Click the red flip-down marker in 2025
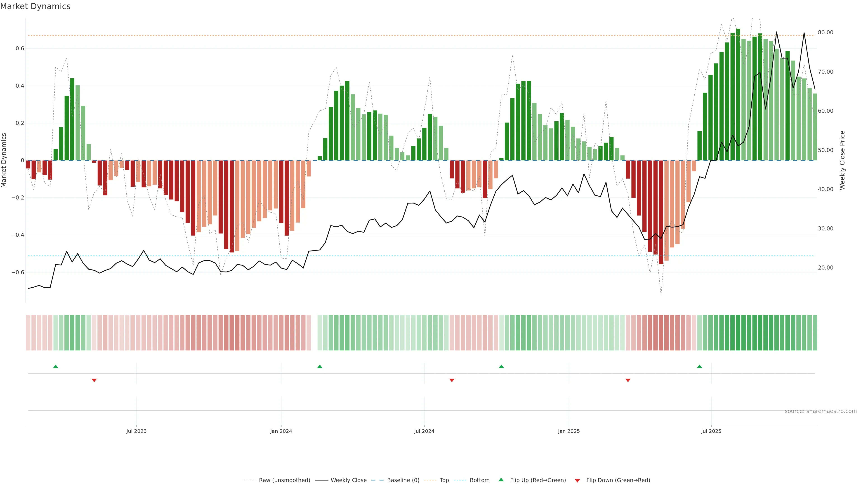 tap(628, 380)
